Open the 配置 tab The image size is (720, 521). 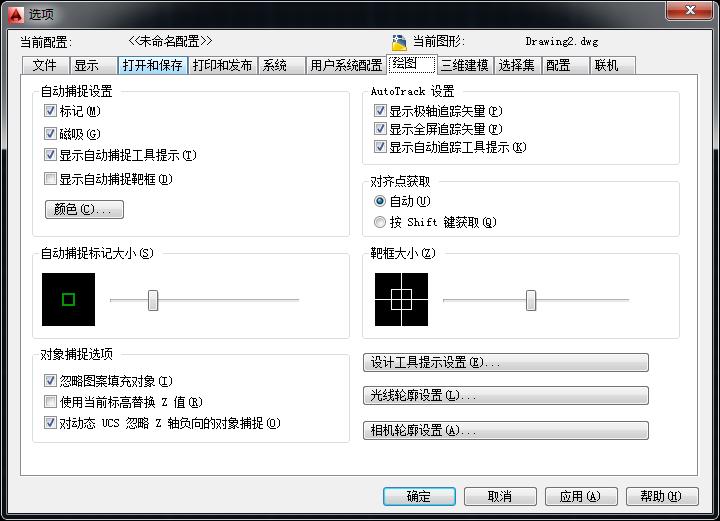[565, 65]
